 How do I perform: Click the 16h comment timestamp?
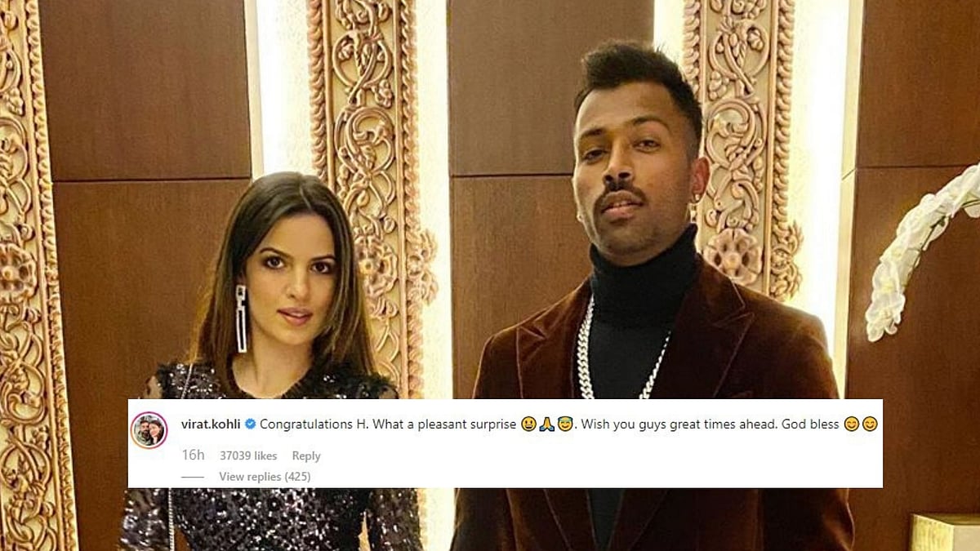click(x=193, y=455)
